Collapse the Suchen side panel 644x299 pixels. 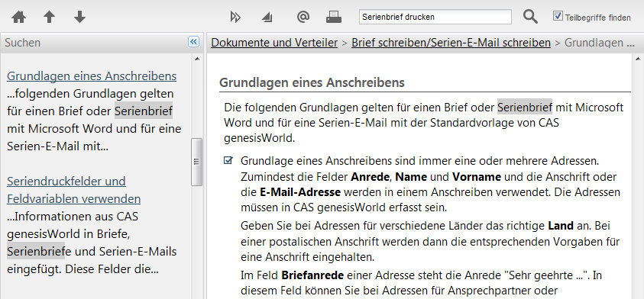click(194, 42)
